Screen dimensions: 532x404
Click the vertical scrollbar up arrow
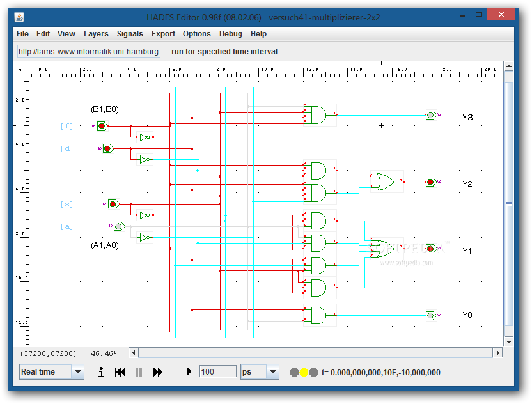click(508, 66)
